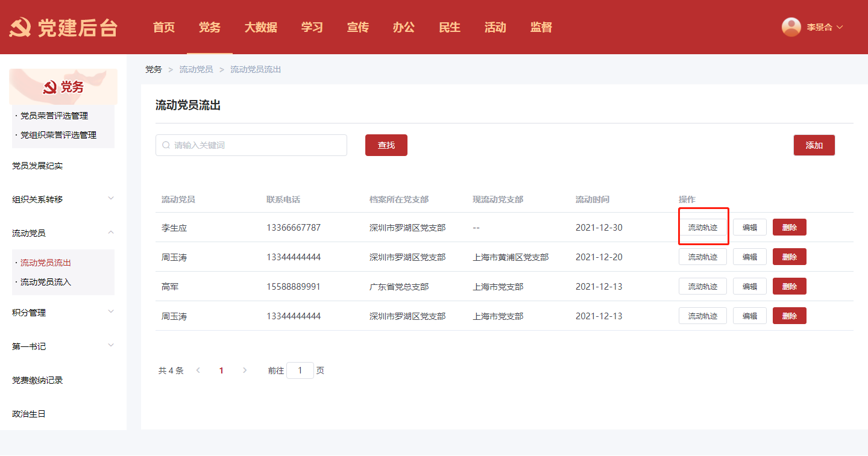This screenshot has width=868, height=456.
Task: Click the user avatar picture
Action: click(x=791, y=27)
